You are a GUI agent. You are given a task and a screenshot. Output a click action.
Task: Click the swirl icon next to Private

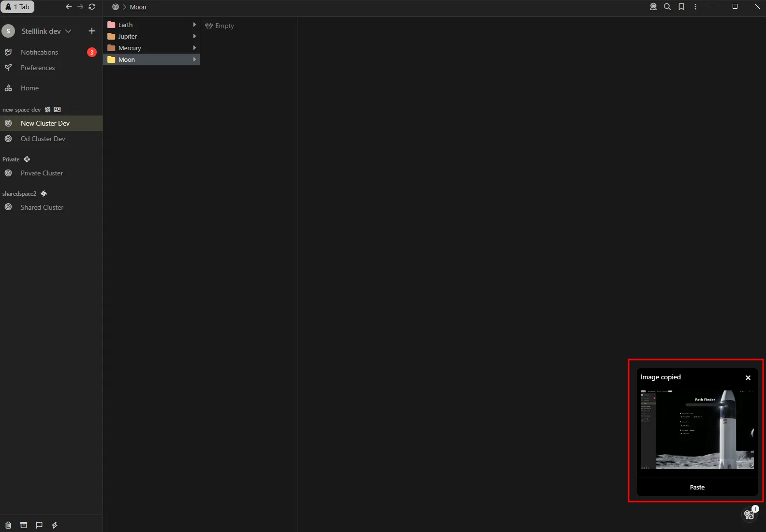click(27, 159)
